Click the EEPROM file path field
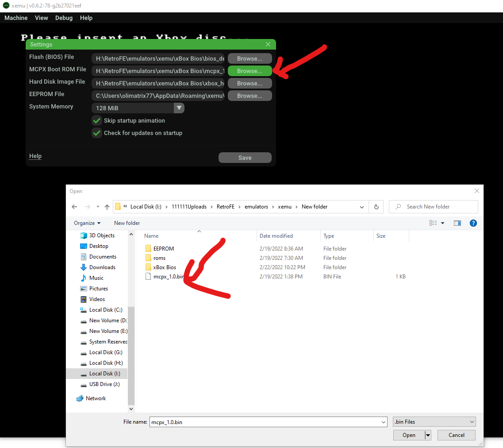This screenshot has width=503, height=448. [158, 96]
